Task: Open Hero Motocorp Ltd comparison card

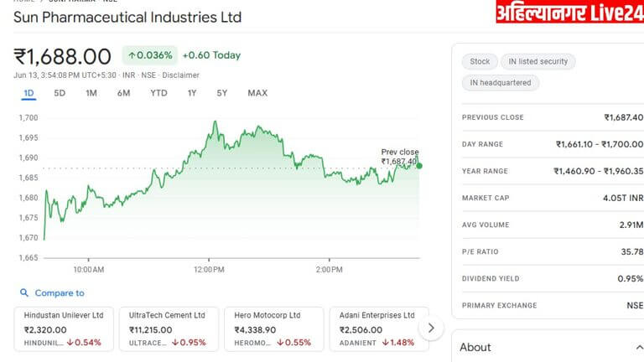Action: [274, 329]
